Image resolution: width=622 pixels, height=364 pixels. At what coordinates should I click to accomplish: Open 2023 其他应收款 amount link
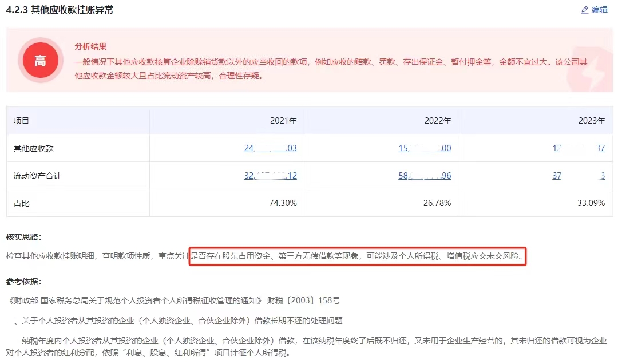[x=578, y=148]
